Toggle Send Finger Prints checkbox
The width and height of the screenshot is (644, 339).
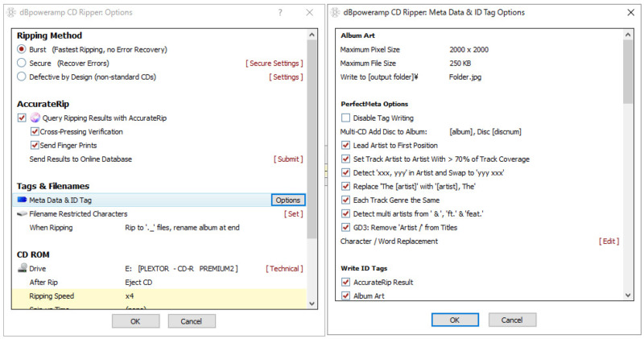click(35, 145)
